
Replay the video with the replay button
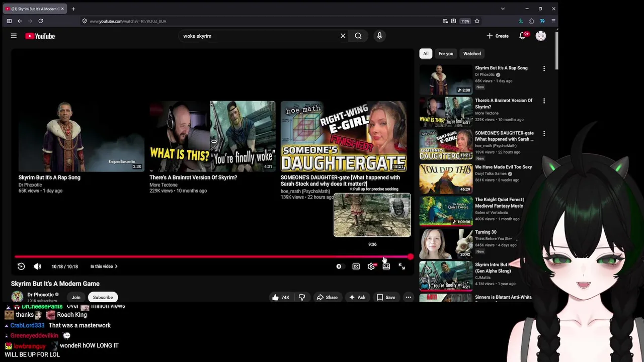[x=21, y=266]
